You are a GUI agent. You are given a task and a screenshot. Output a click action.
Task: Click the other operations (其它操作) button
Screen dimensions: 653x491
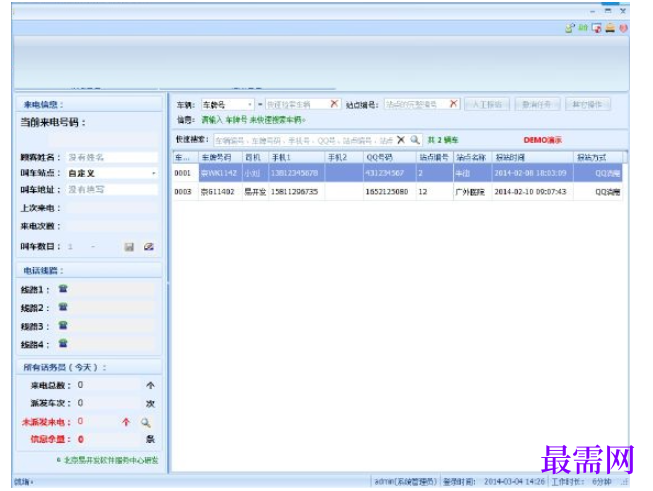[x=588, y=104]
